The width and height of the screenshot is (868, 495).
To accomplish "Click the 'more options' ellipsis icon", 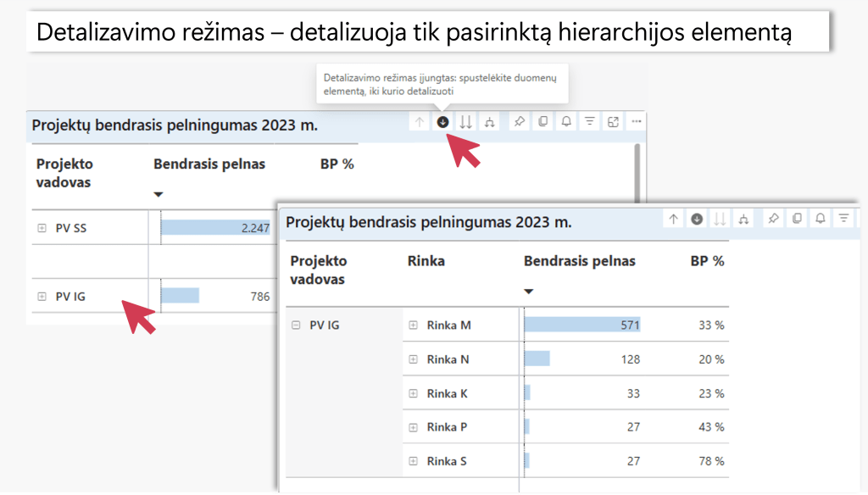I will tap(636, 122).
